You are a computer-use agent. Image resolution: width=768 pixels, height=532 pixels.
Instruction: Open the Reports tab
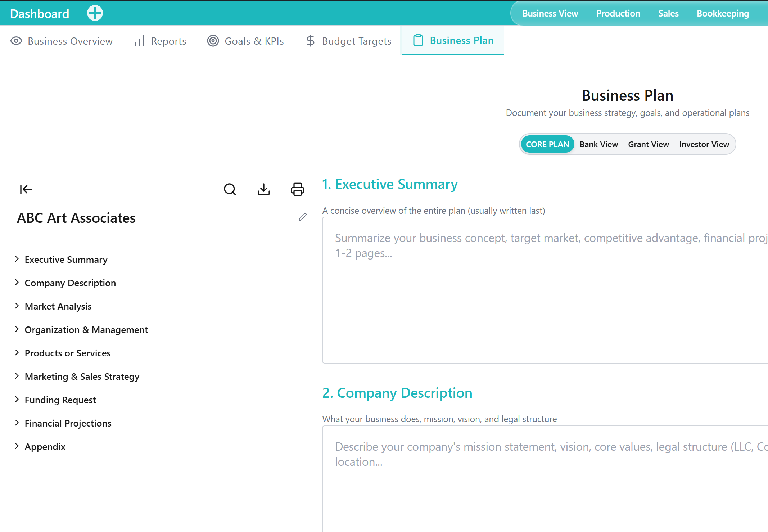pyautogui.click(x=161, y=41)
